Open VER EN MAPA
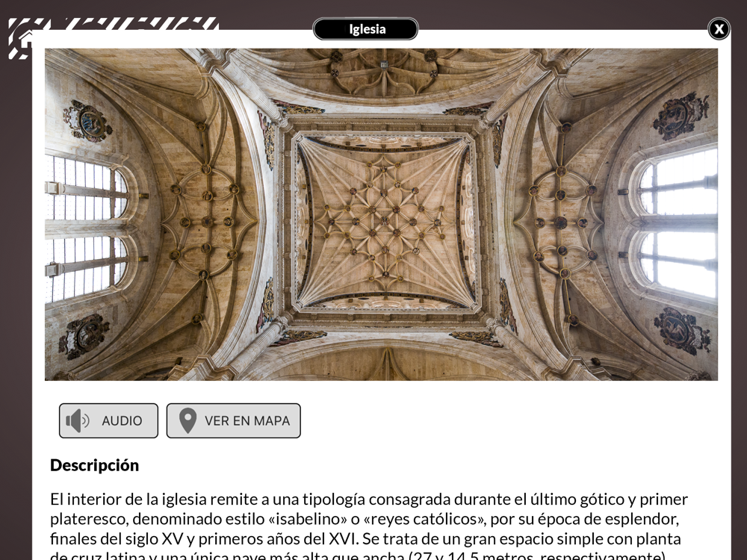This screenshot has height=560, width=747. 233,420
